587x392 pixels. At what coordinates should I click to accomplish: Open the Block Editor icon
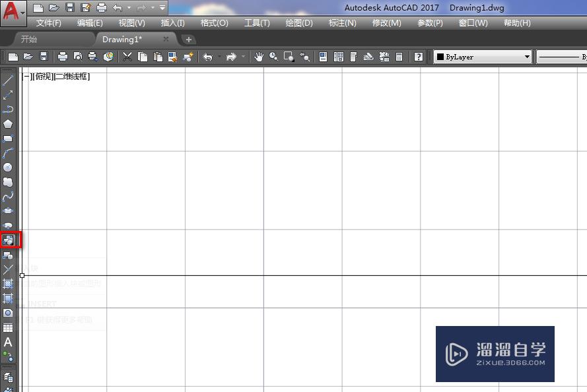(x=188, y=57)
